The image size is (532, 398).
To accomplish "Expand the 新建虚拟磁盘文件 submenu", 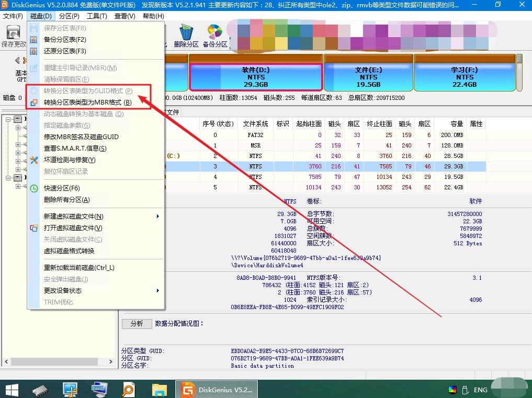I will 73,216.
